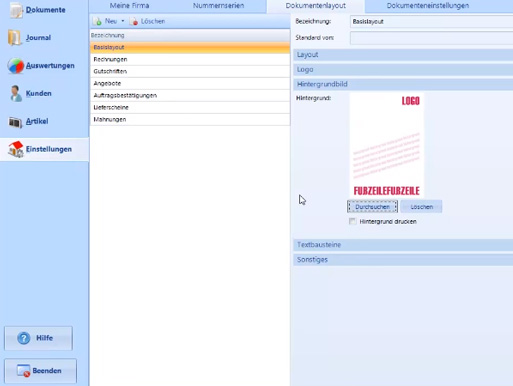Screen dimensions: 513x386
Task: Open the Kunden person icon
Action: click(15, 93)
